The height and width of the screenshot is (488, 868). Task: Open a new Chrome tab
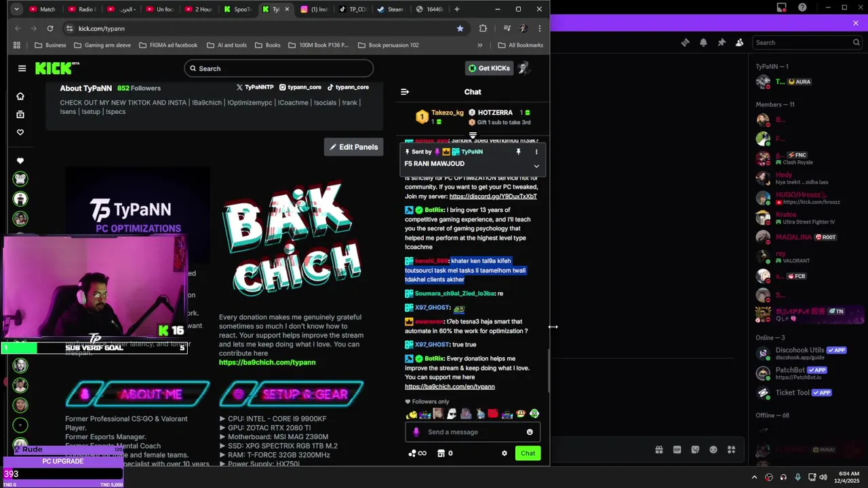point(457,9)
